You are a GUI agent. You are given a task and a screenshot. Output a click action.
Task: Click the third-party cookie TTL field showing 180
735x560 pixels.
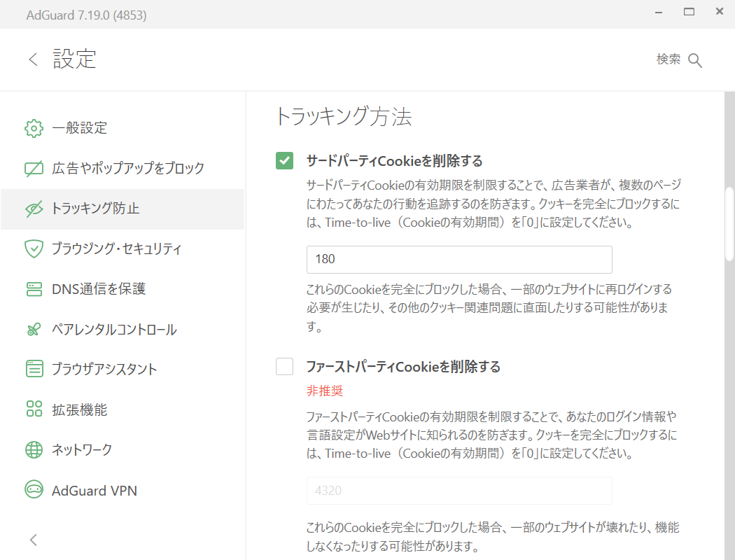coord(458,259)
